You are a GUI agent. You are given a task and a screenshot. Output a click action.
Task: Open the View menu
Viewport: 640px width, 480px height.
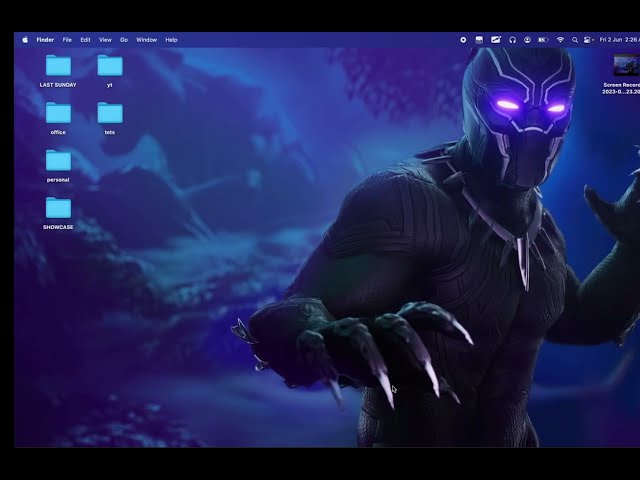(105, 40)
